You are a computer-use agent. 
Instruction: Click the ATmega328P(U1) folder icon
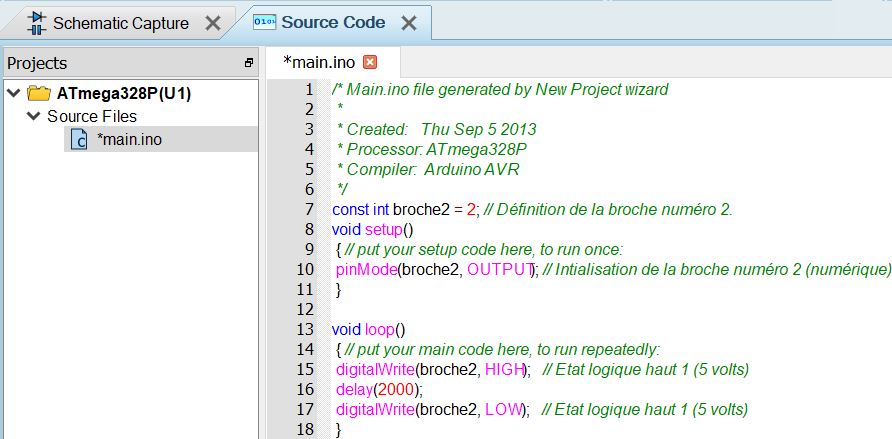point(39,93)
